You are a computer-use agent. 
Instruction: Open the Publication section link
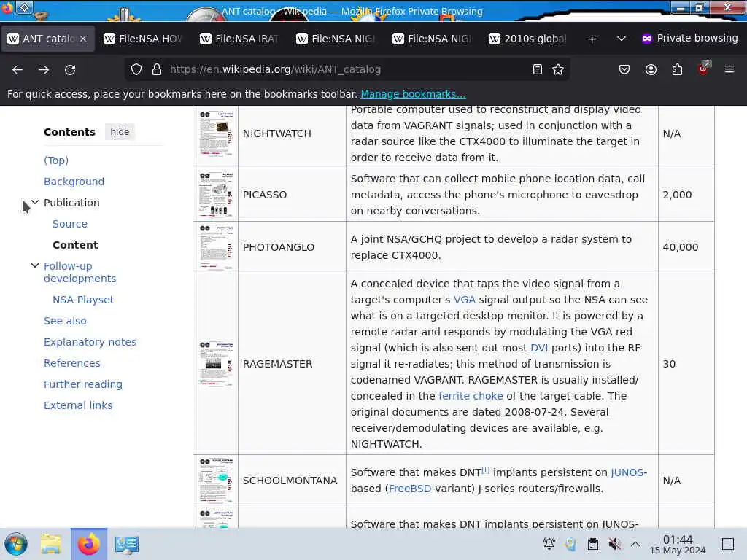[x=71, y=203]
